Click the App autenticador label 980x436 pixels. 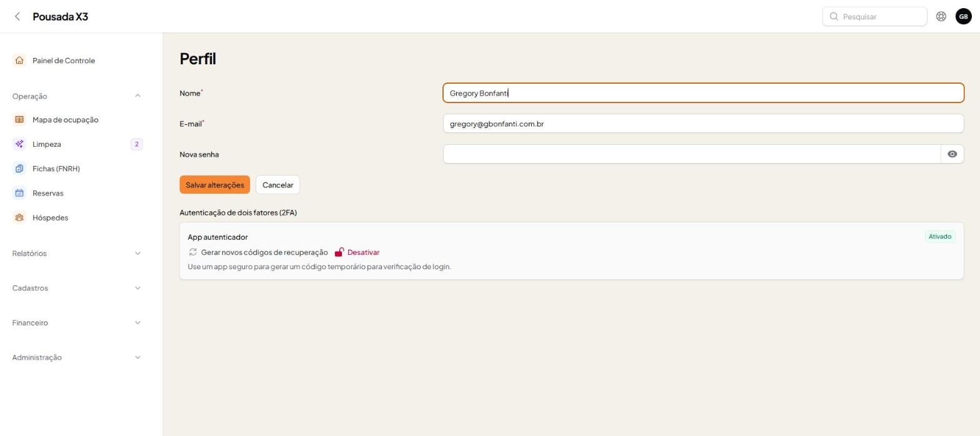217,237
